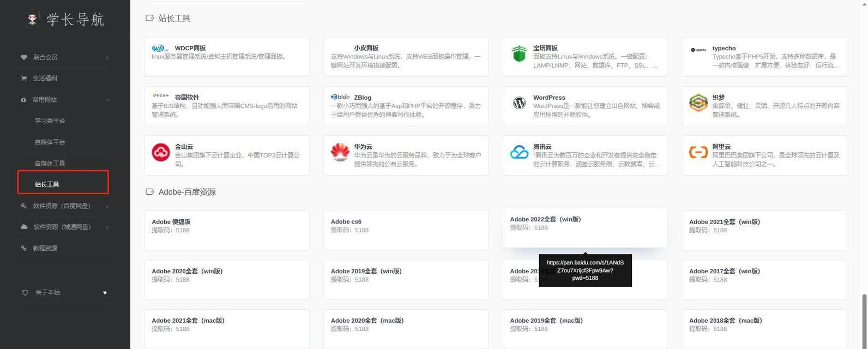
Task: Click the ZBlog logo icon
Action: [x=340, y=97]
